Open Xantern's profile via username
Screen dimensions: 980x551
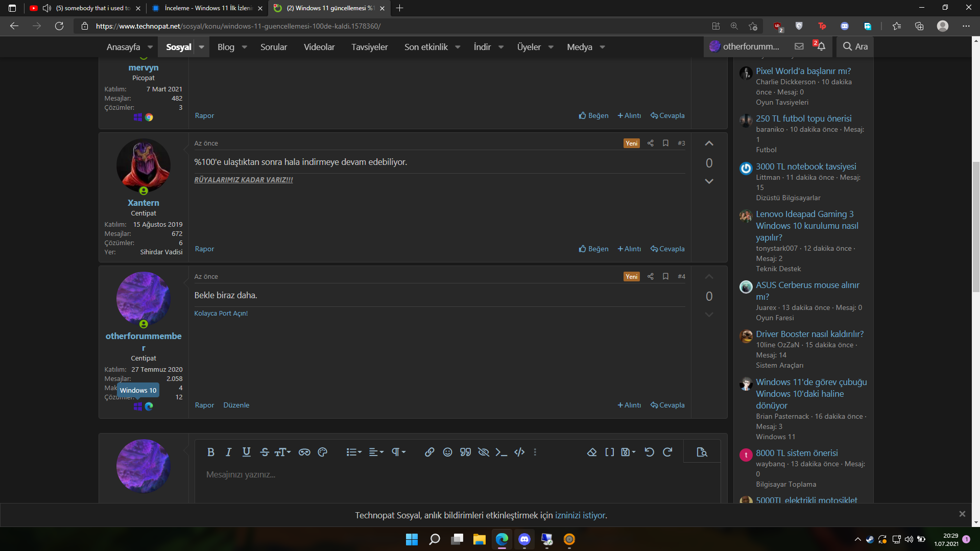[144, 203]
